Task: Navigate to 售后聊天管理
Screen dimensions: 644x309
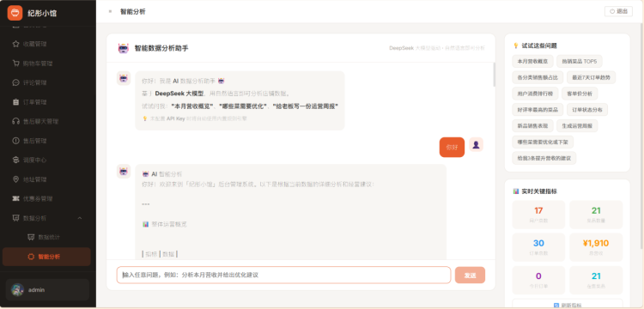Action: pos(47,122)
